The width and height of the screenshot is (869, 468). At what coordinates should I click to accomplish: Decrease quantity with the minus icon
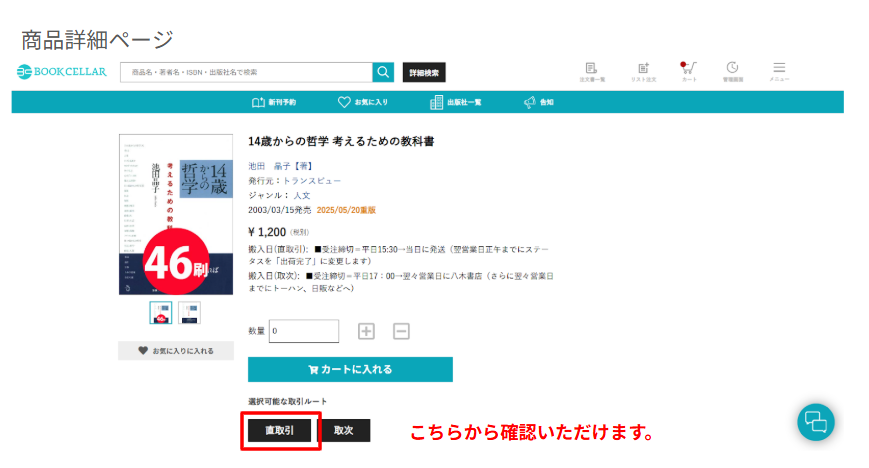[401, 331]
